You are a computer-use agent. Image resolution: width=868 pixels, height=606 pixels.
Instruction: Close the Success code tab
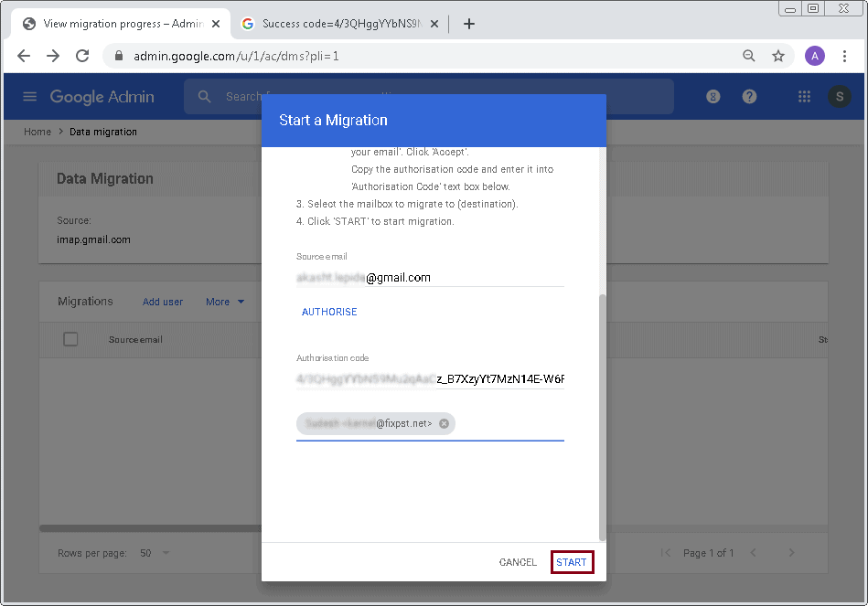pos(434,24)
